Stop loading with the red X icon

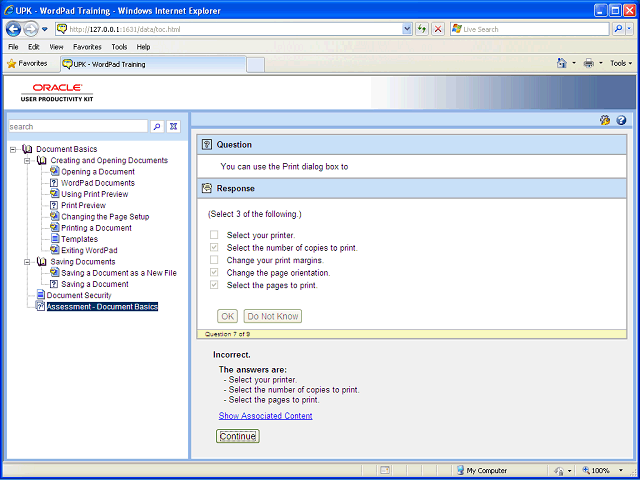(x=438, y=29)
